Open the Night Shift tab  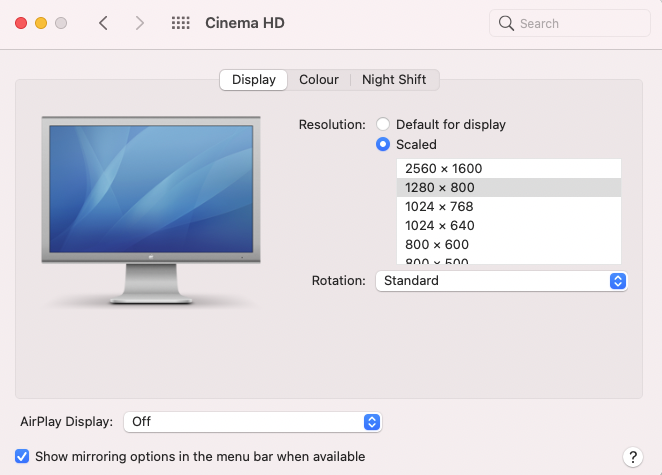[394, 79]
